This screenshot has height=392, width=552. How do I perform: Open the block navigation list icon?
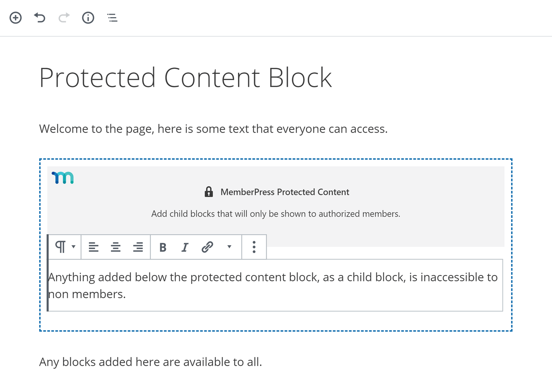tap(112, 18)
